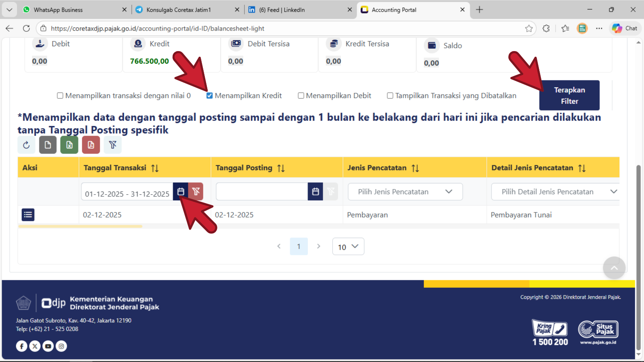Screen dimensions: 644x362
Task: Switch to Konsulgab Coretax Jatim1 tab
Action: pyautogui.click(x=178, y=10)
